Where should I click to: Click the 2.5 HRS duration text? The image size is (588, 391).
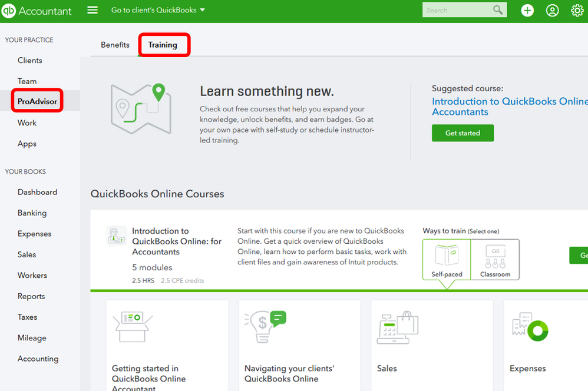(143, 280)
